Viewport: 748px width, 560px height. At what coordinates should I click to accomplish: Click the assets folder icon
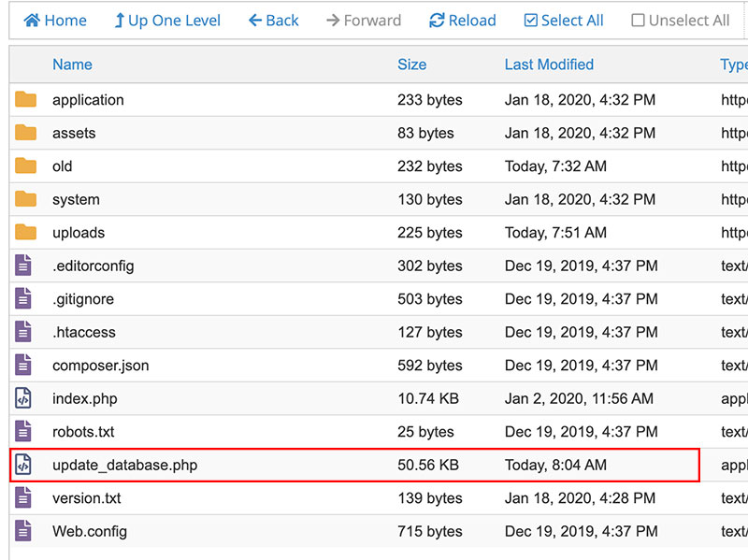25,133
